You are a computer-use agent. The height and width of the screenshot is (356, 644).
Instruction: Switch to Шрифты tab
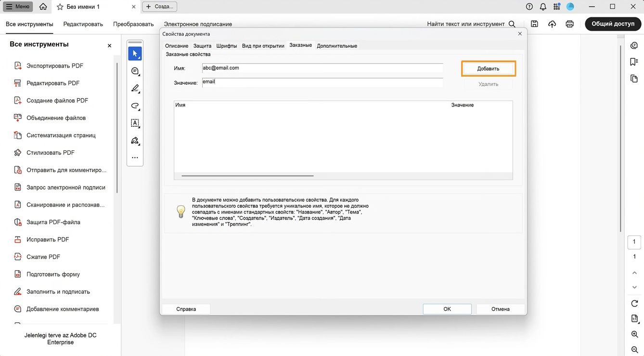pos(227,46)
